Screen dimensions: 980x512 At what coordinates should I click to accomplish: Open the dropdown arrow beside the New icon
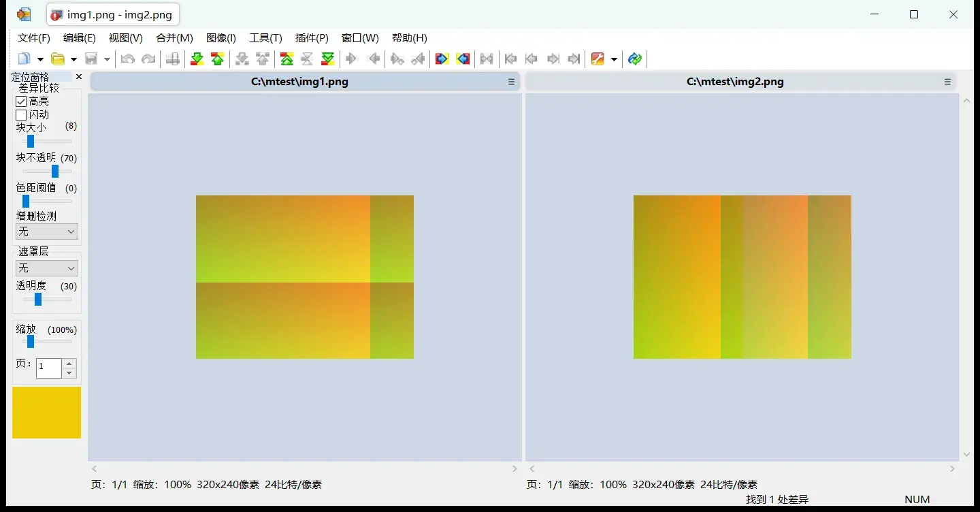(40, 59)
